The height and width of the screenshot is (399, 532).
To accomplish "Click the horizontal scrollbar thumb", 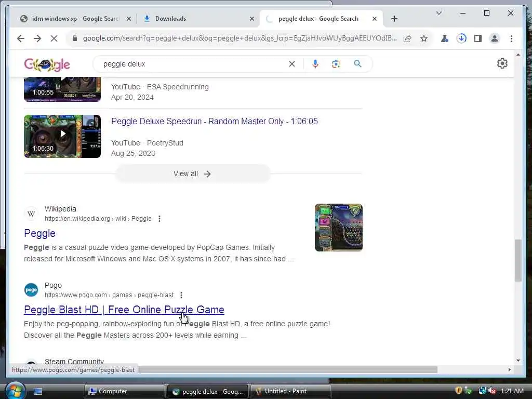I will [288, 369].
